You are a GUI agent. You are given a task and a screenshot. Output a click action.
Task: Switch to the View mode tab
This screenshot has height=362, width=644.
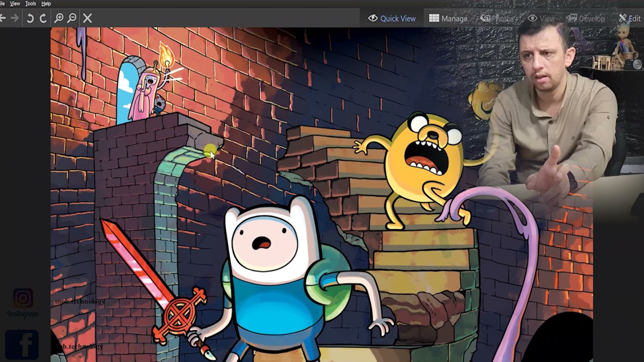(x=541, y=19)
